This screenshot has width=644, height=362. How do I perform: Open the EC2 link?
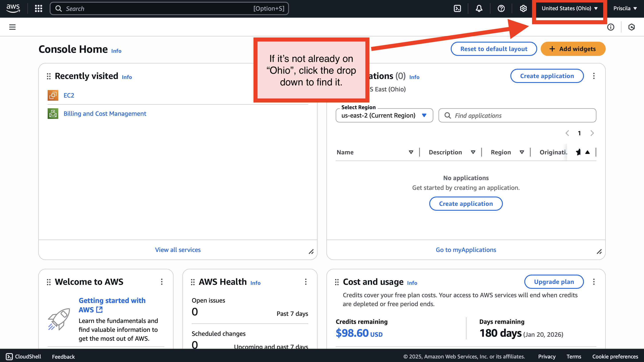pyautogui.click(x=69, y=95)
